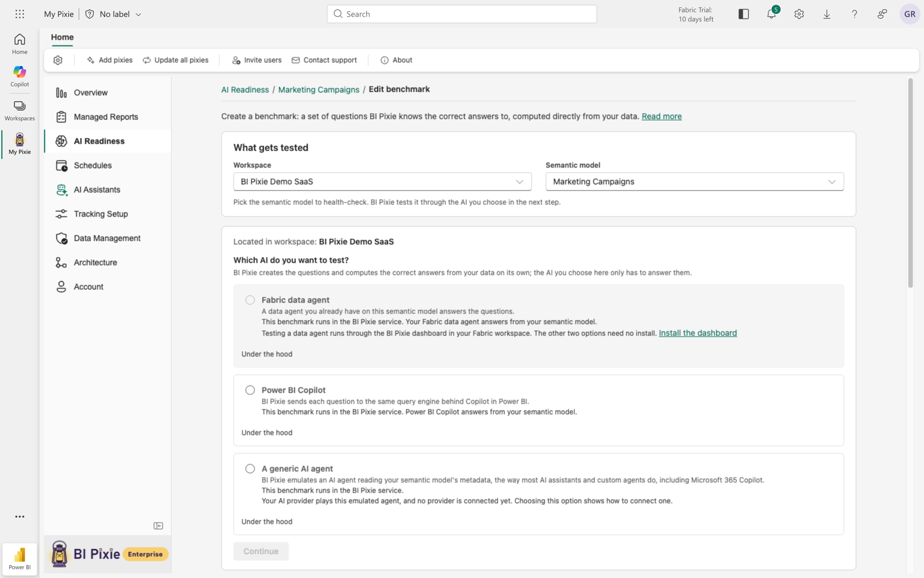This screenshot has height=578, width=924.
Task: Click the share feedback people icon
Action: pos(882,14)
